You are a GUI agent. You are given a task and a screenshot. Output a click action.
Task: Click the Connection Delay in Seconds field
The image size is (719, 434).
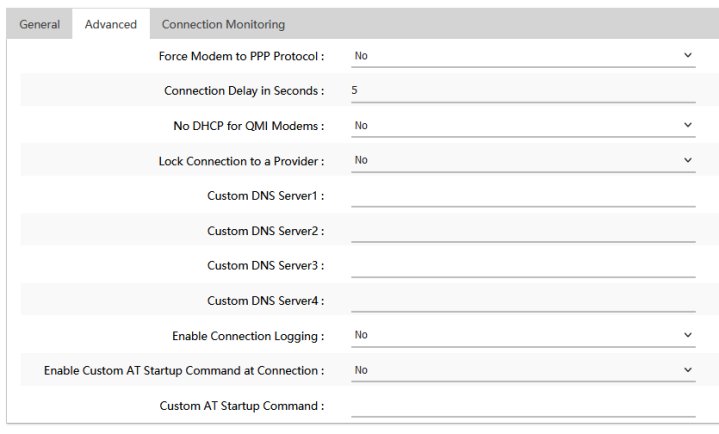(523, 91)
